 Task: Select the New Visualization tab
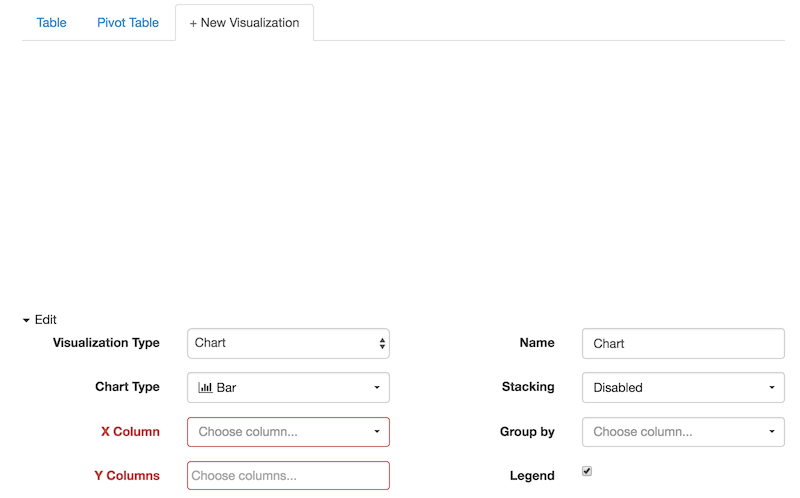click(244, 22)
